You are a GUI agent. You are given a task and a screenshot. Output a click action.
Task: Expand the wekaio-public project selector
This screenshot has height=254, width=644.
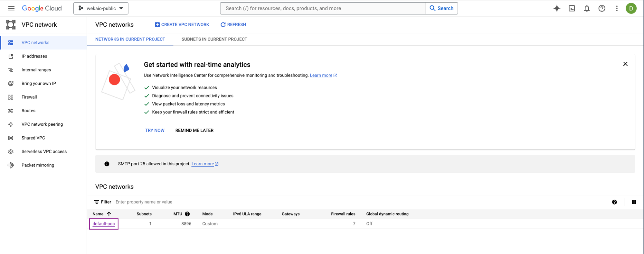coord(101,8)
